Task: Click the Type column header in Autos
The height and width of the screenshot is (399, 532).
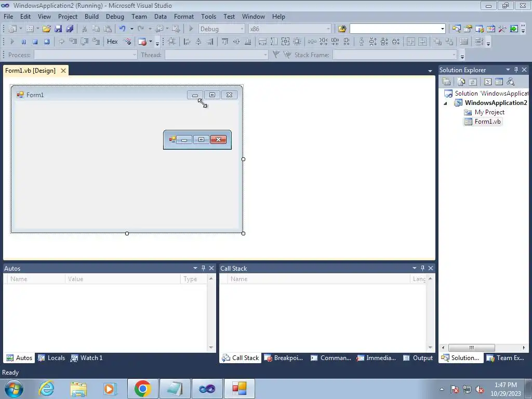Action: tap(194, 279)
